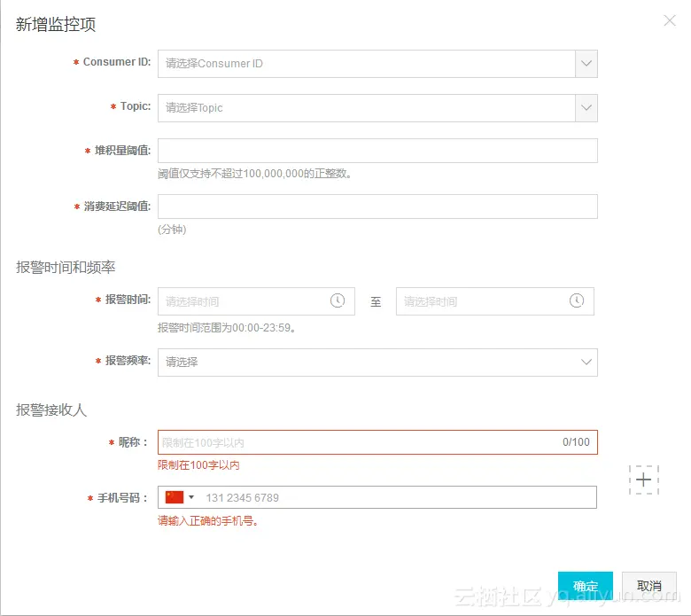Click the 至 separator text between time fields
Screen dimensions: 691x616
point(376,301)
